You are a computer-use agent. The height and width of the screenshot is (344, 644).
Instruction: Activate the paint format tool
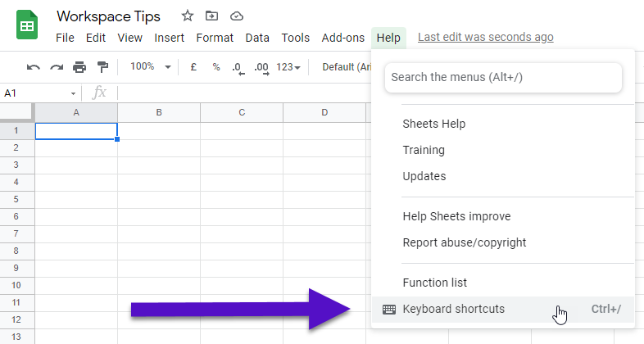click(x=102, y=67)
